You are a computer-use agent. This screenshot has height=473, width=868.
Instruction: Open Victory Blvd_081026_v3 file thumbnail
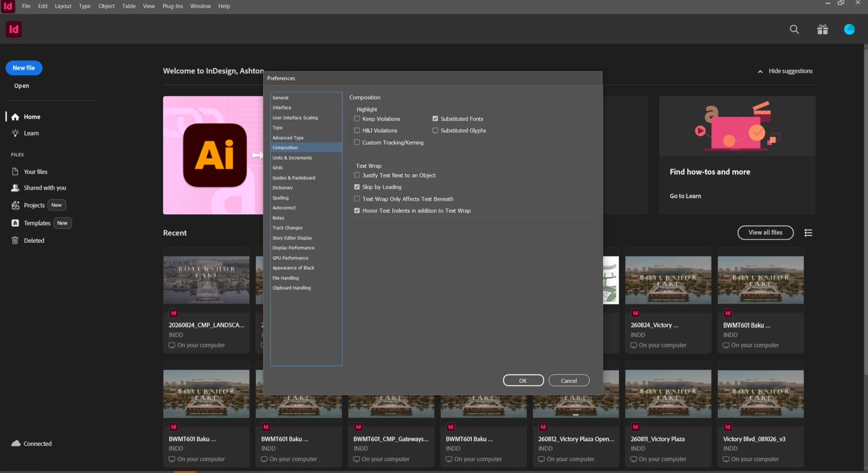pyautogui.click(x=761, y=394)
